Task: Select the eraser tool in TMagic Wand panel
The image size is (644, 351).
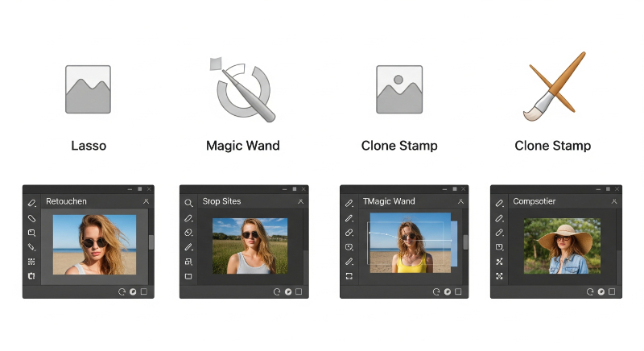Action: click(349, 233)
